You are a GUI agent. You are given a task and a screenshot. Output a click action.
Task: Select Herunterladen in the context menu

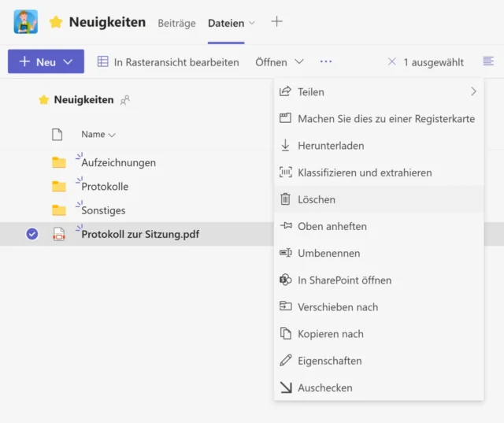click(x=330, y=146)
